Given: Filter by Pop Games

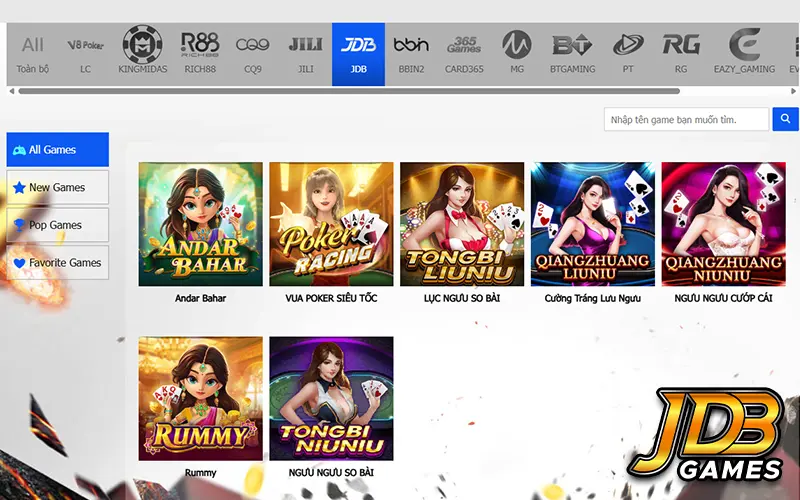Looking at the screenshot, I should pyautogui.click(x=58, y=225).
